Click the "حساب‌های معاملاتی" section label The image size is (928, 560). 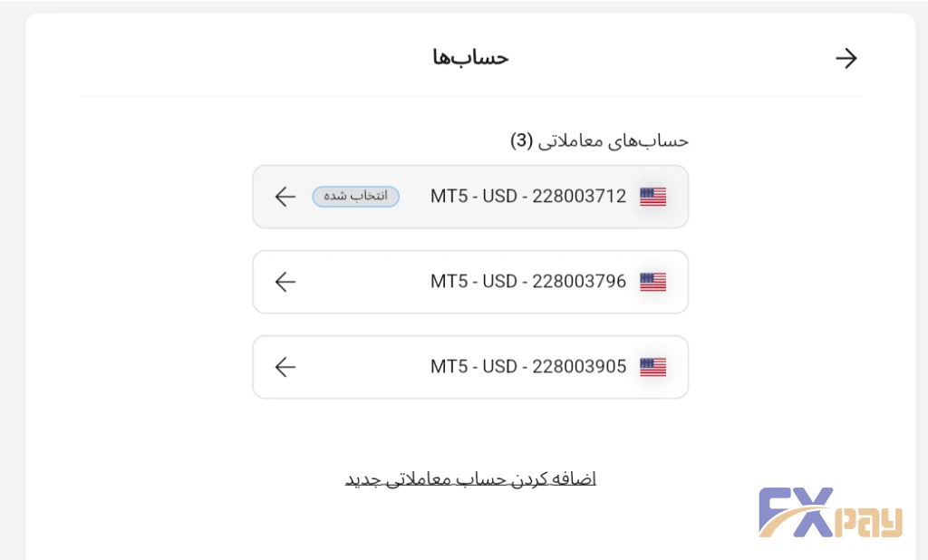[614, 140]
